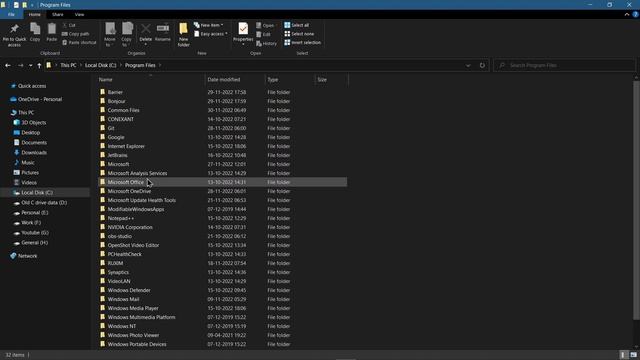Go up one folder level arrow
The height and width of the screenshot is (360, 640).
coord(39,65)
